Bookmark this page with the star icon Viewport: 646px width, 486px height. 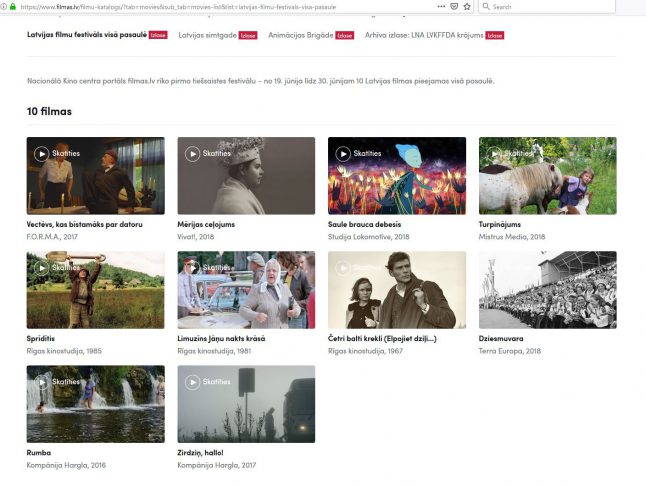(x=467, y=6)
